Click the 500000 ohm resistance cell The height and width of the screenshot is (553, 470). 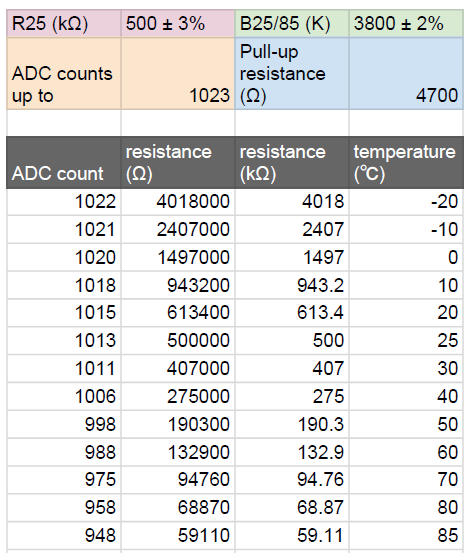pyautogui.click(x=178, y=341)
